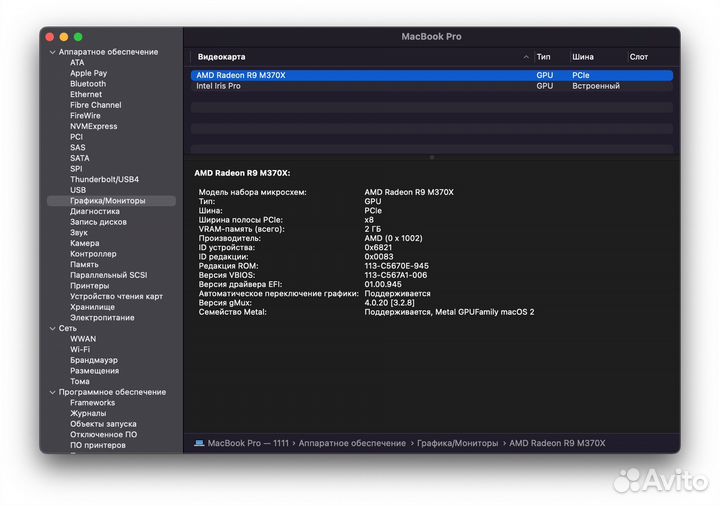Image resolution: width=720 pixels, height=506 pixels.
Task: Click MacBook Pro computer icon in path bar
Action: point(199,443)
